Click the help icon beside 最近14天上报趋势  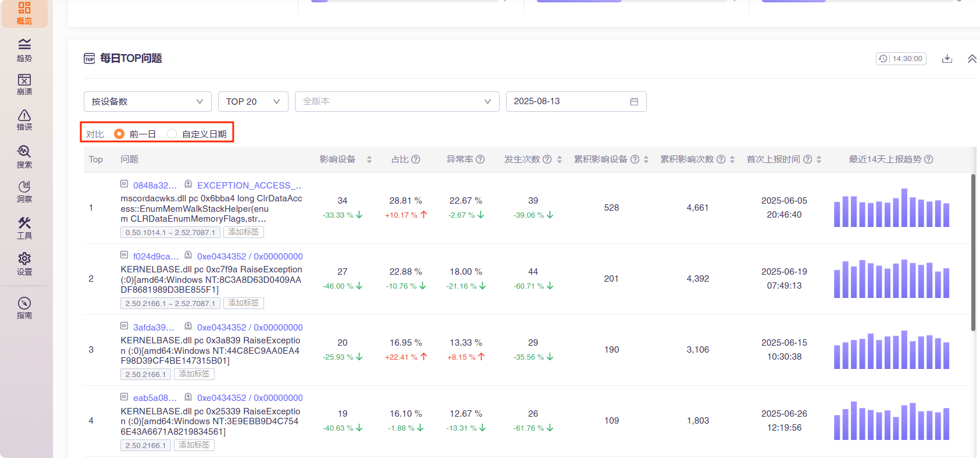click(x=929, y=159)
